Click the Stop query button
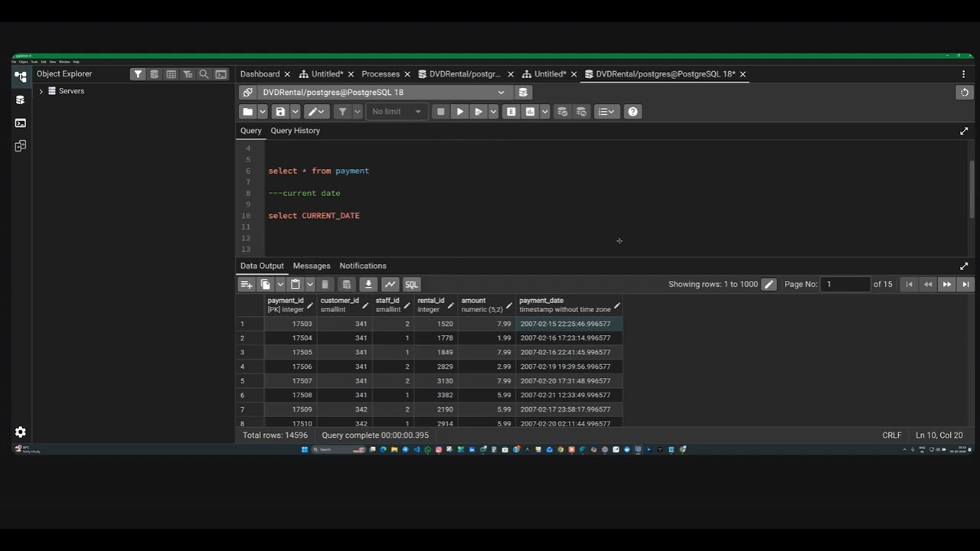This screenshot has width=980, height=551. (x=440, y=112)
